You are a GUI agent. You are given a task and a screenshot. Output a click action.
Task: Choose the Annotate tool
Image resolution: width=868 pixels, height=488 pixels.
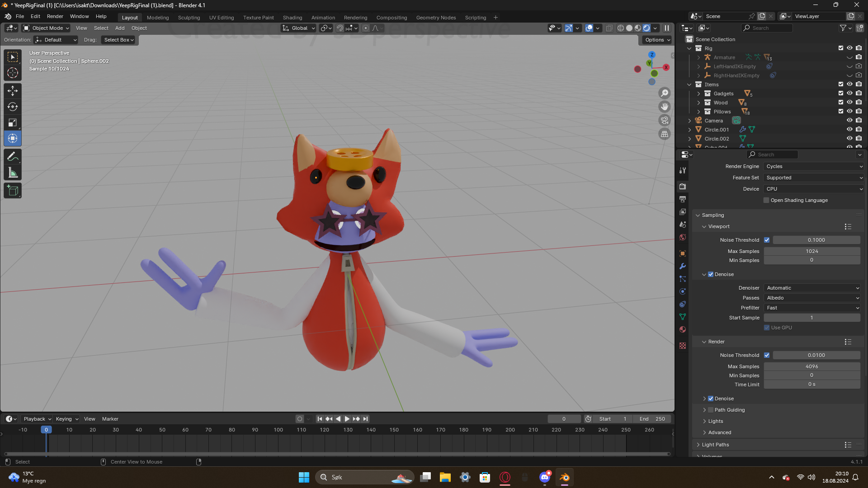(13, 157)
